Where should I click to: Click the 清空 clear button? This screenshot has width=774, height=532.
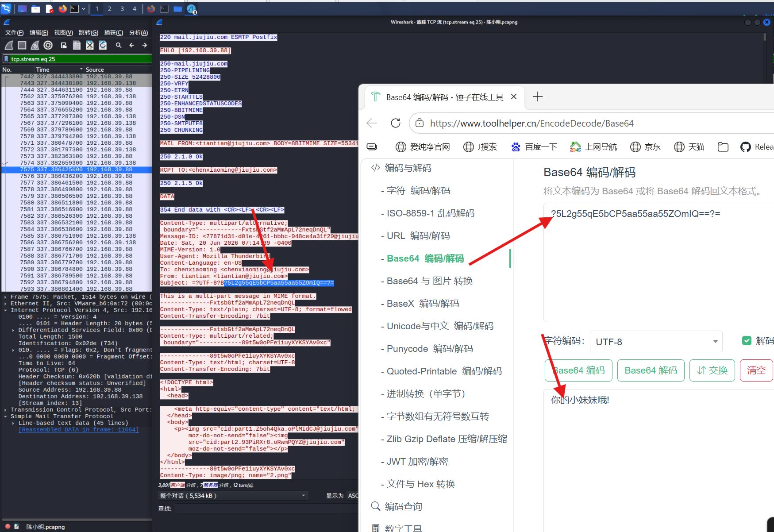(756, 370)
